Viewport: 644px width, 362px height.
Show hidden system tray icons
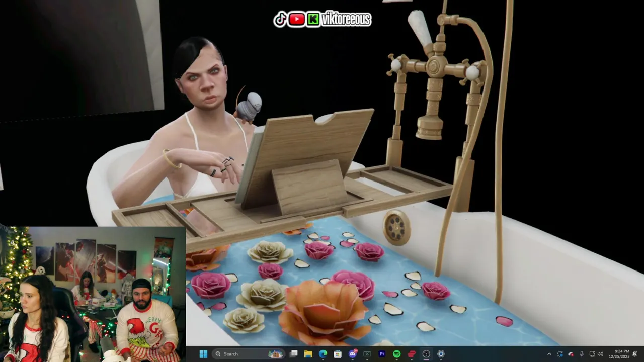pos(549,354)
